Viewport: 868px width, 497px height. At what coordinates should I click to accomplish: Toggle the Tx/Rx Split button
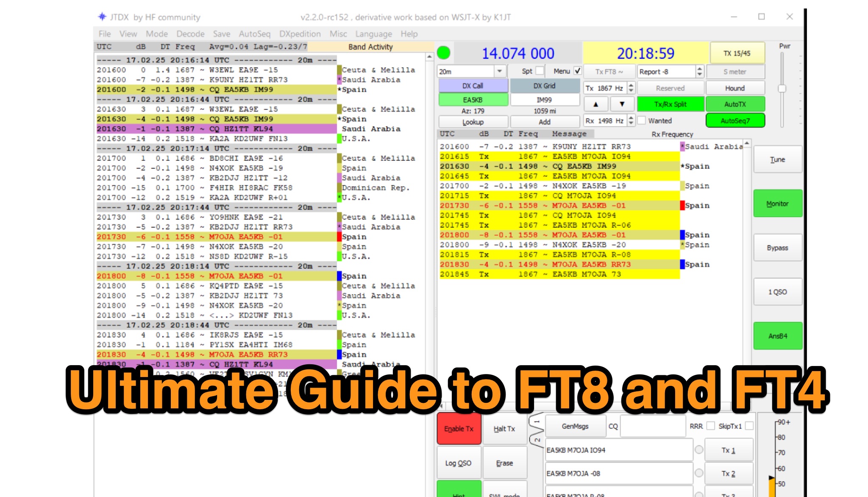[x=670, y=104]
